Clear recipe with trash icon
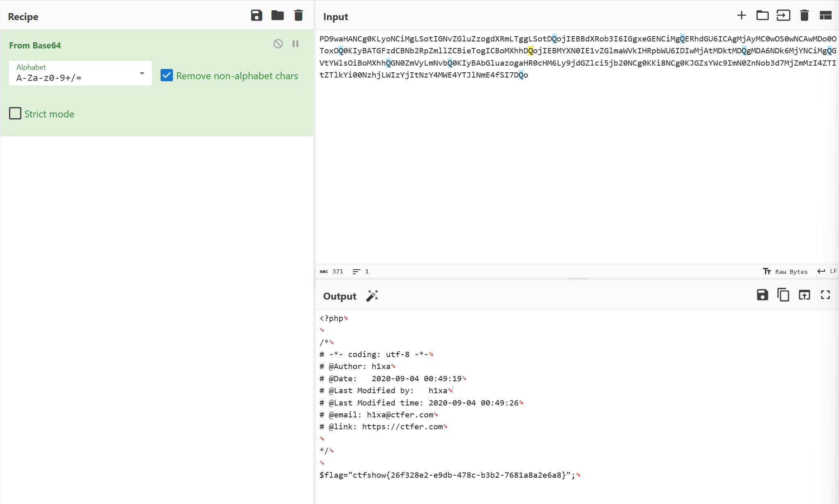The width and height of the screenshot is (839, 504). tap(299, 16)
